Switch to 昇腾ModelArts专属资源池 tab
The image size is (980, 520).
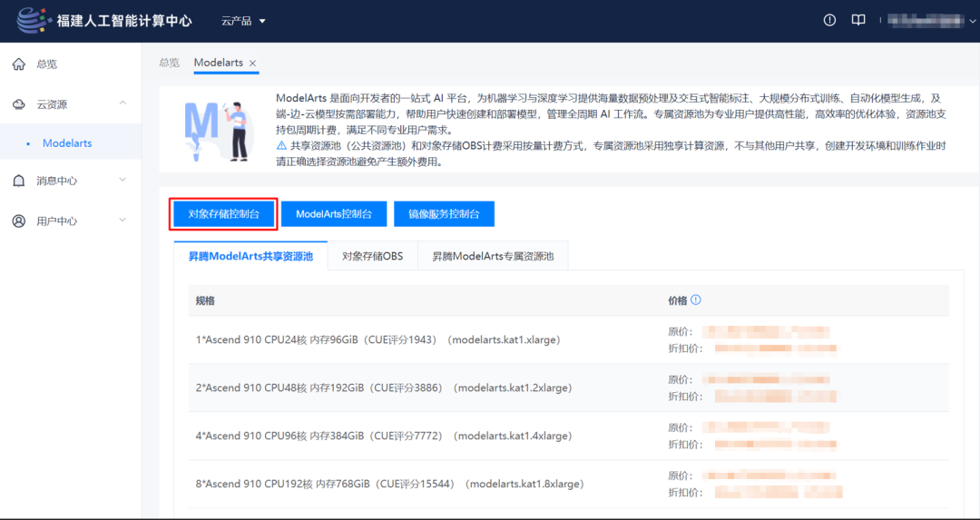pos(493,256)
